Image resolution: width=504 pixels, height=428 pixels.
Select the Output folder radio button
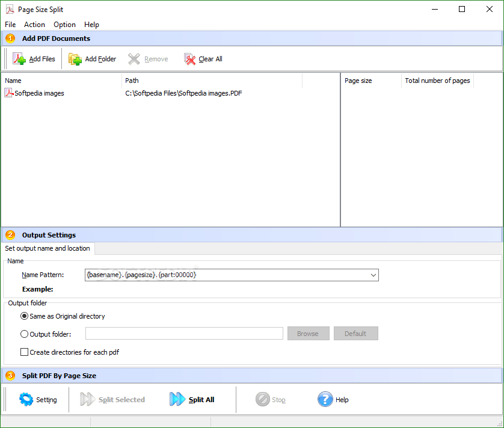coord(24,334)
